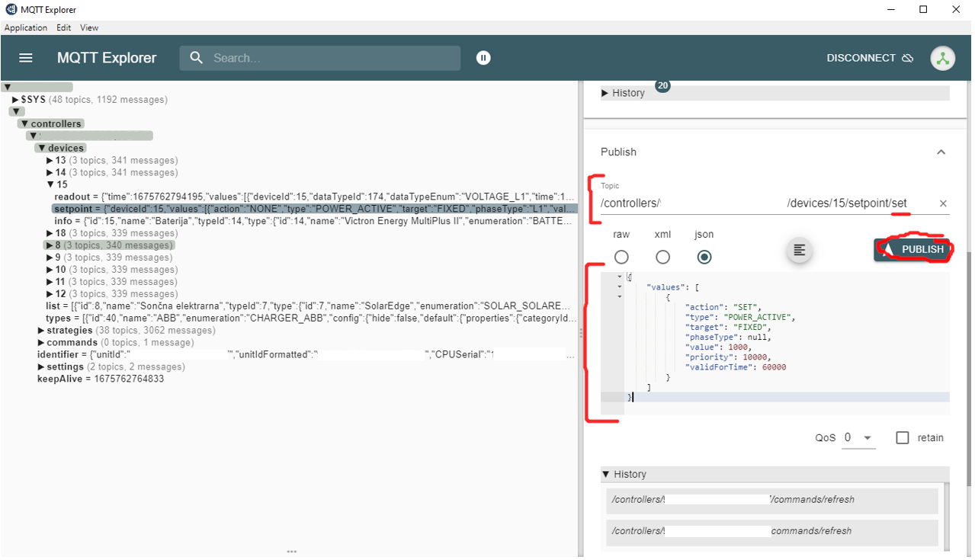
Task: Select the raw payload format
Action: click(x=621, y=257)
